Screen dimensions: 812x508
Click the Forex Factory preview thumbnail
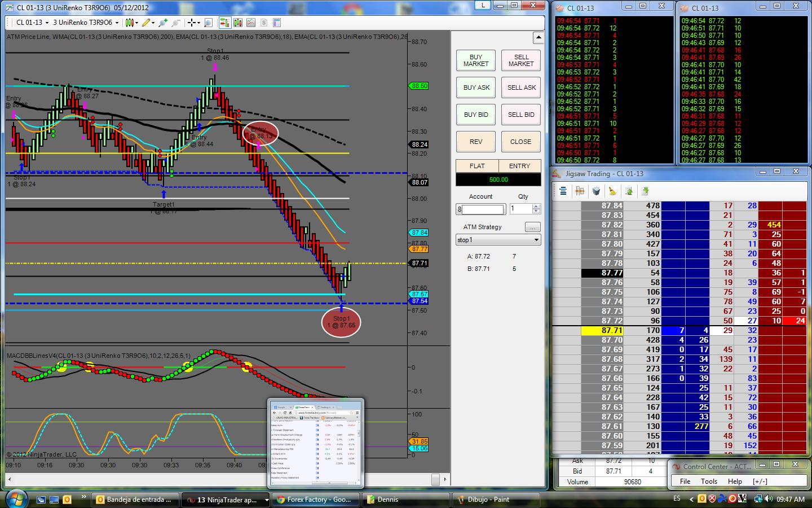(x=316, y=443)
